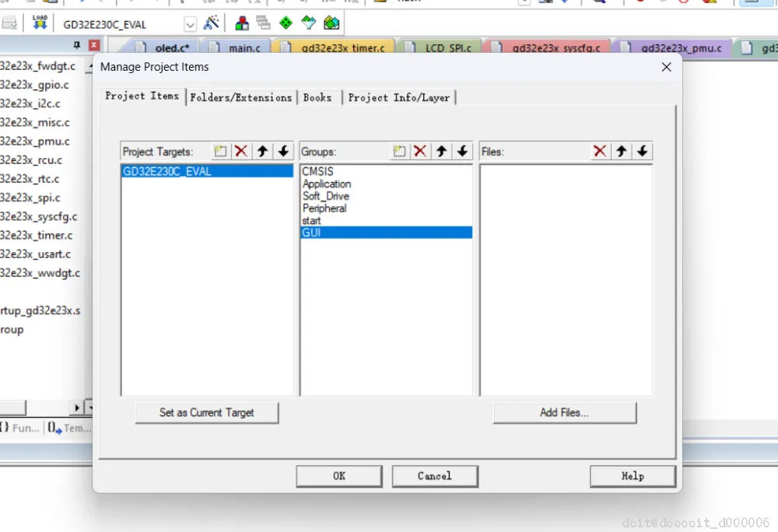This screenshot has height=532, width=778.
Task: Select the fwdgt.c file in project tree
Action: point(37,66)
